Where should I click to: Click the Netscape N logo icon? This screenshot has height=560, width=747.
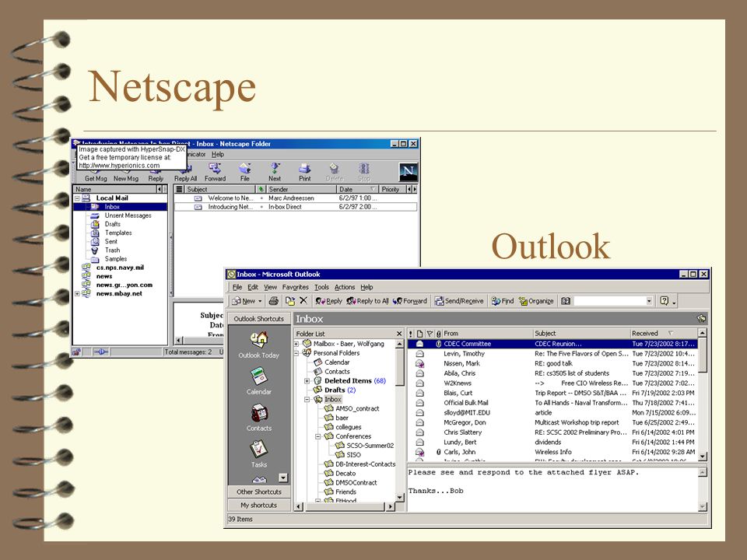click(x=409, y=171)
